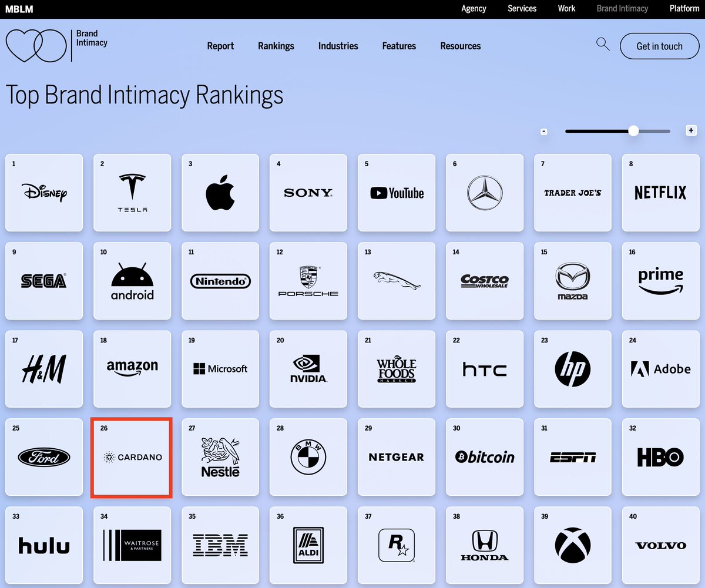
Task: Select the Xbox logo tile
Action: pyautogui.click(x=573, y=545)
